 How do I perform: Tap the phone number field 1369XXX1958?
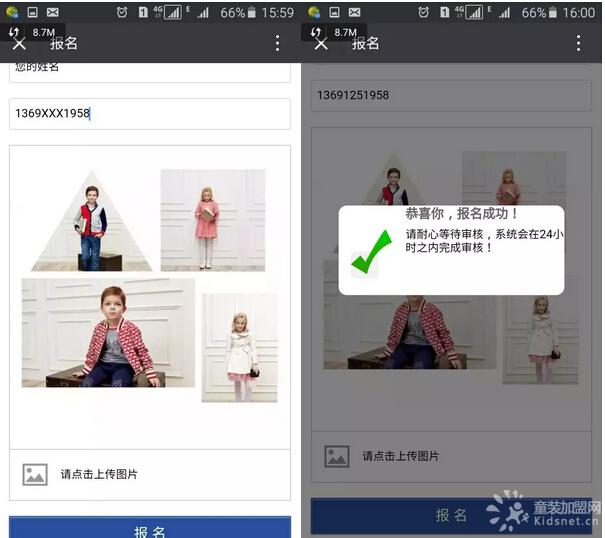pos(150,113)
